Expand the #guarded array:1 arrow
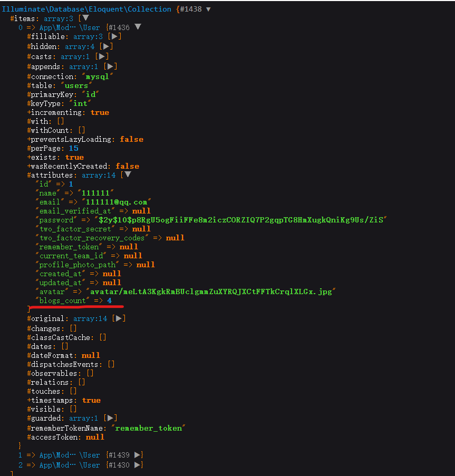This screenshot has height=476, width=455. click(110, 418)
